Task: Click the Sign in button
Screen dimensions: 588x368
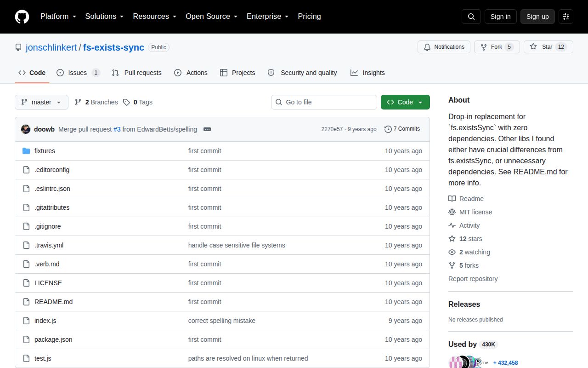Action: click(x=500, y=17)
